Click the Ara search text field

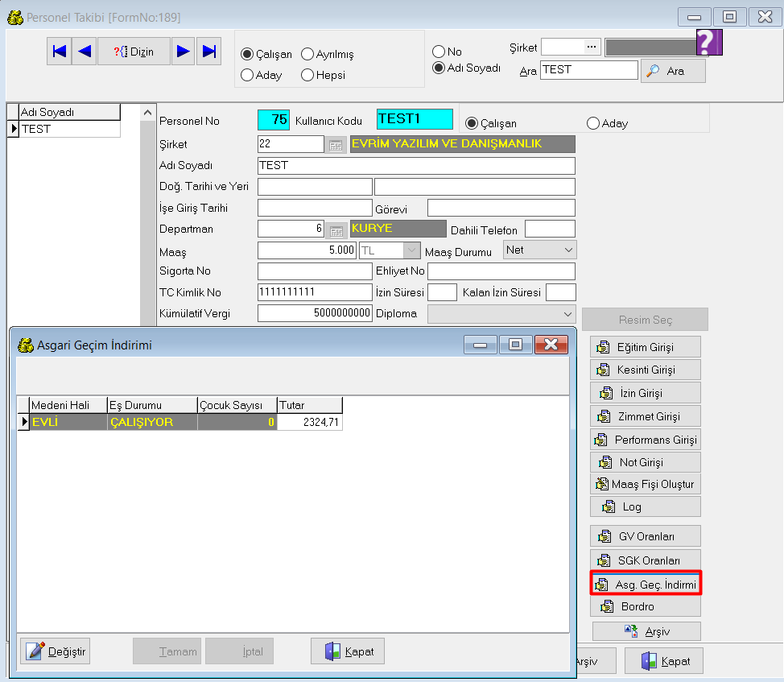(x=589, y=69)
